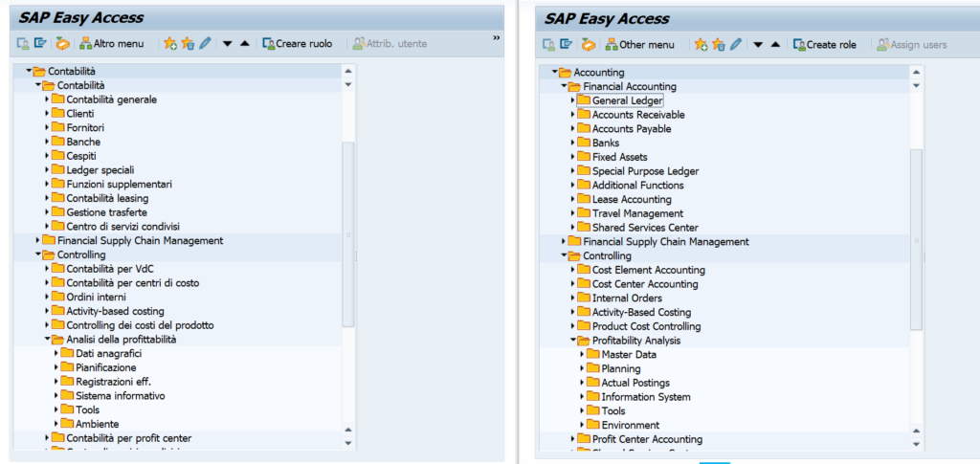Expand the Contabilità generale folder
This screenshot has height=464, width=980.
[x=47, y=99]
